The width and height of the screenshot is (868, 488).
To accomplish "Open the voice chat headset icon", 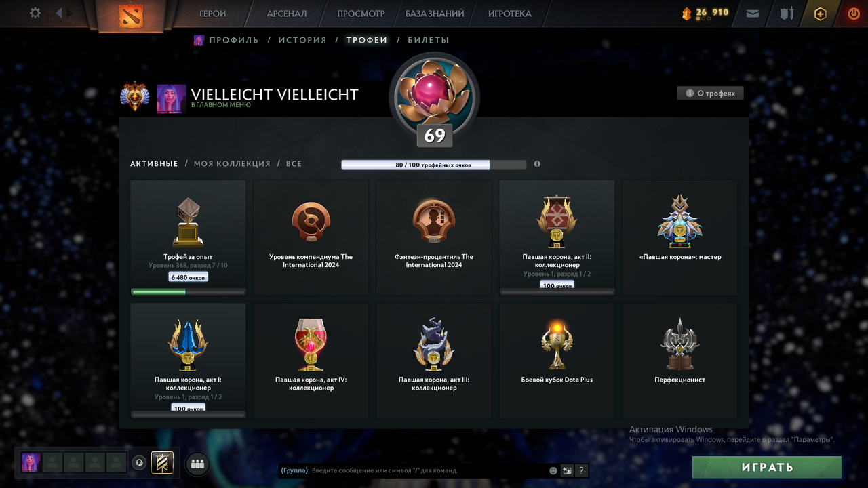I will click(139, 463).
